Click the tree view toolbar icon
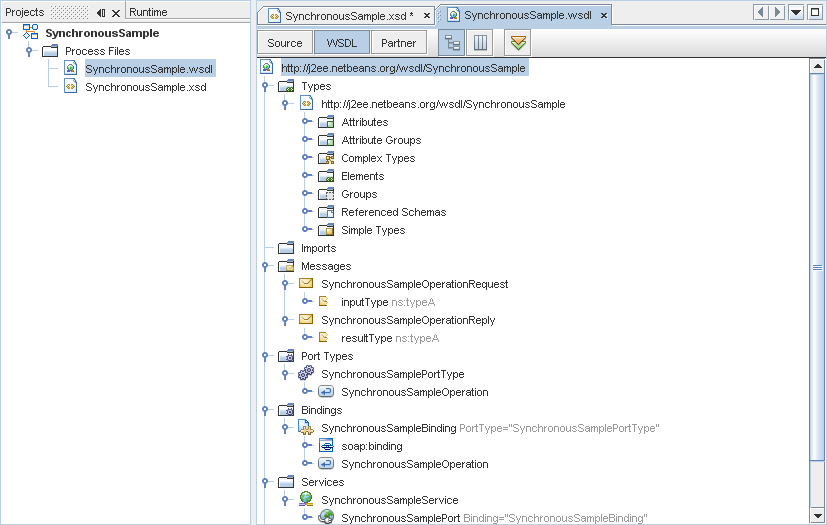The width and height of the screenshot is (827, 525). (452, 43)
